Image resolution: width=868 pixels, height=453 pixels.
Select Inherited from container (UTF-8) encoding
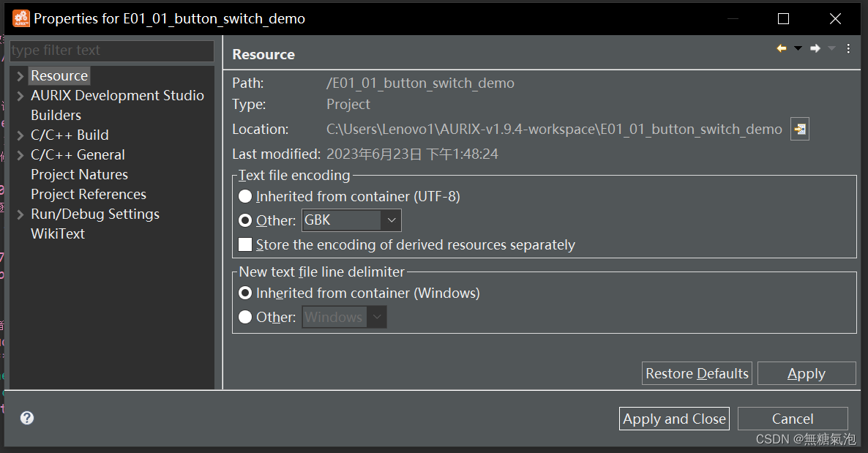244,197
